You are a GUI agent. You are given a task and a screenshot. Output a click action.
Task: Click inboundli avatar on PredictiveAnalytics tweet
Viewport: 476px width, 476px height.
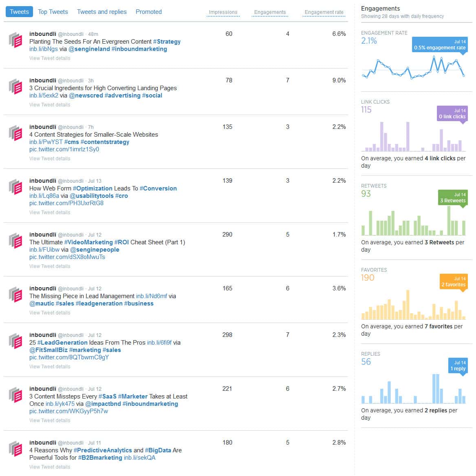pos(15,449)
